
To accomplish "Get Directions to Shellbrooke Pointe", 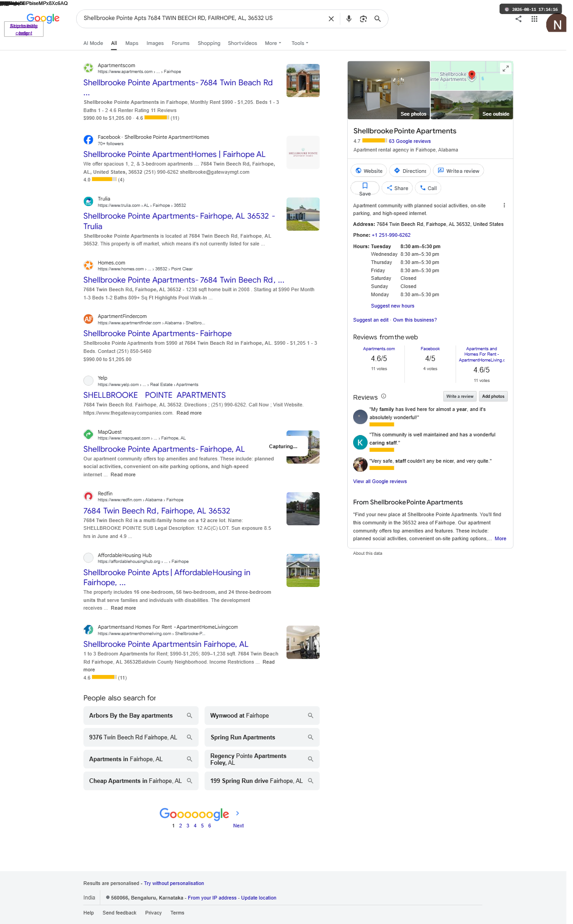I will click(x=410, y=171).
